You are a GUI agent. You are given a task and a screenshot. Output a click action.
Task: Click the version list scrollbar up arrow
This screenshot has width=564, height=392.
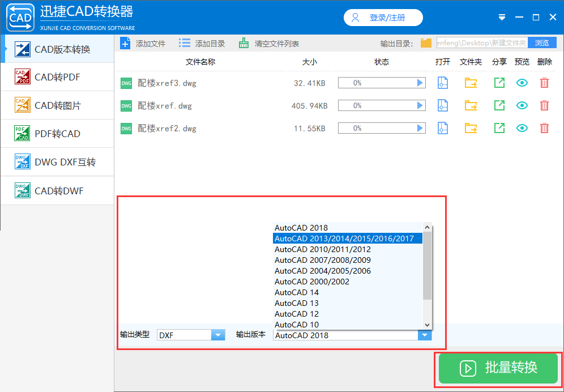(x=427, y=227)
